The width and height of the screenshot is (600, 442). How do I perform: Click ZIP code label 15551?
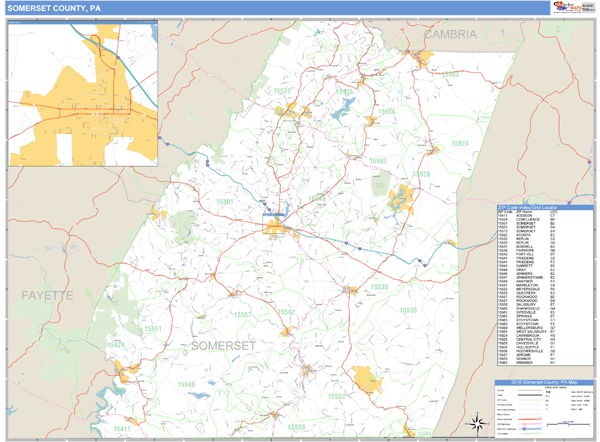[153, 329]
